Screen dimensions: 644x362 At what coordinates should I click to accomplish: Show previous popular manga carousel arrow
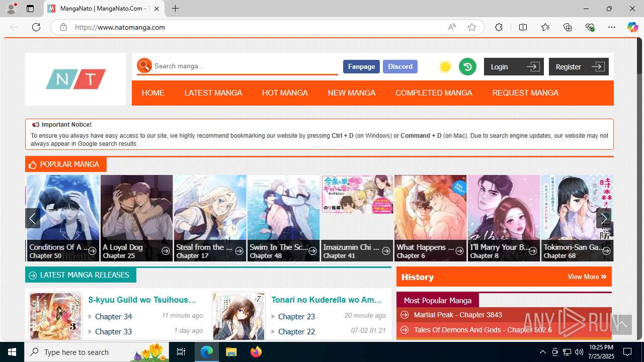[33, 218]
